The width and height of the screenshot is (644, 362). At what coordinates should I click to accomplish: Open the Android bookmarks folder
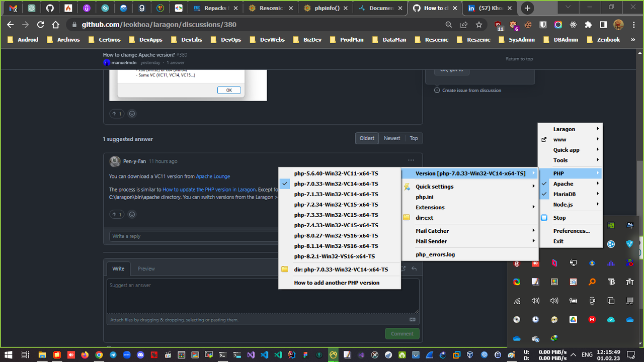(x=24, y=40)
